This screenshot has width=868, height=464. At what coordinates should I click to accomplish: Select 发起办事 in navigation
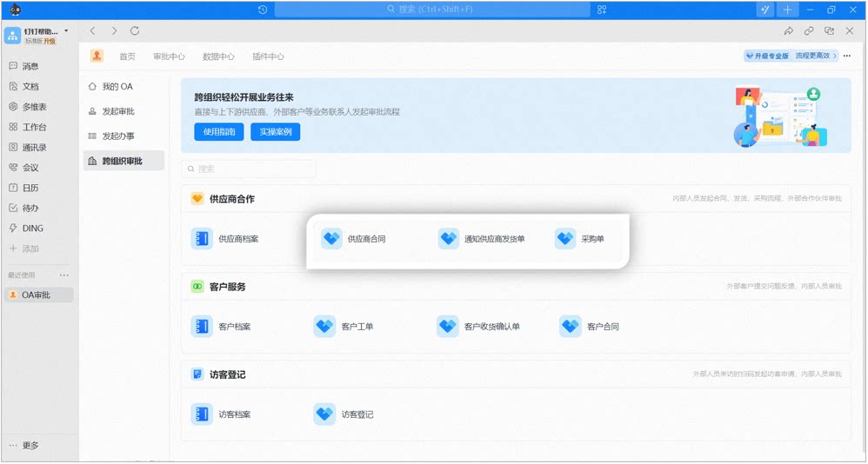tap(124, 136)
